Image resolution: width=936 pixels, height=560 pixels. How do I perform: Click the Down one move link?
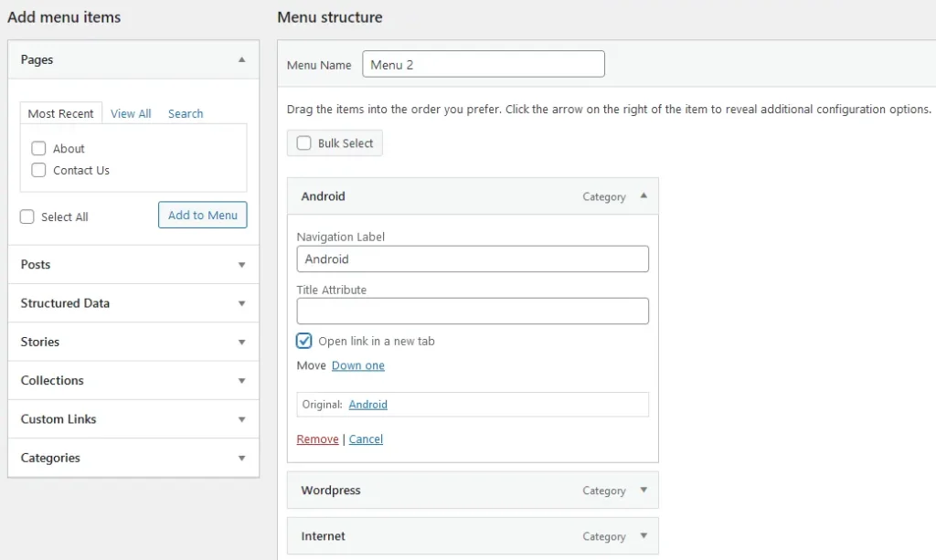(x=358, y=365)
